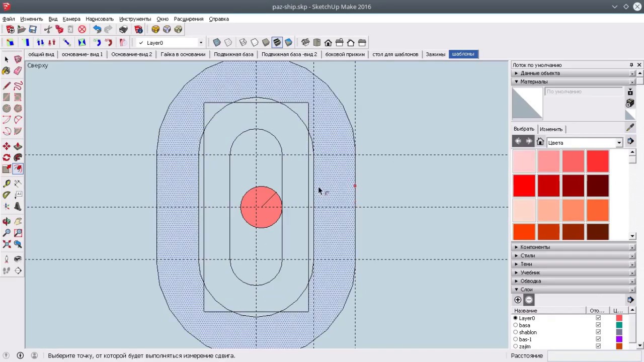
Task: Select the Pan hand tool
Action: 18,221
